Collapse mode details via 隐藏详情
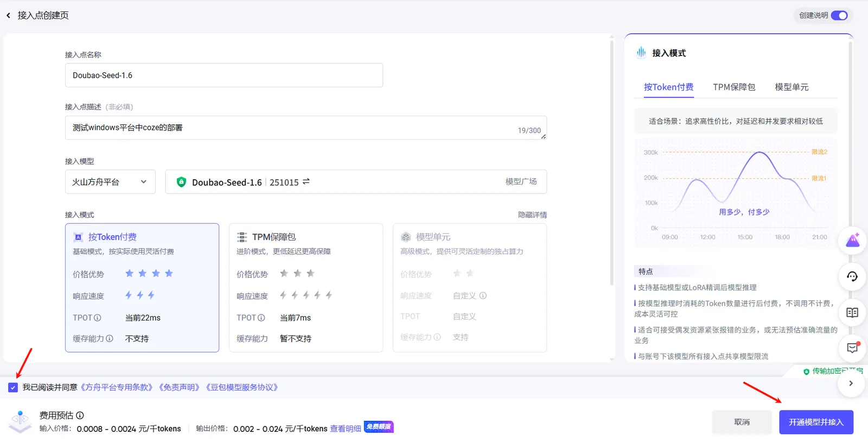868x441 pixels. 532,215
